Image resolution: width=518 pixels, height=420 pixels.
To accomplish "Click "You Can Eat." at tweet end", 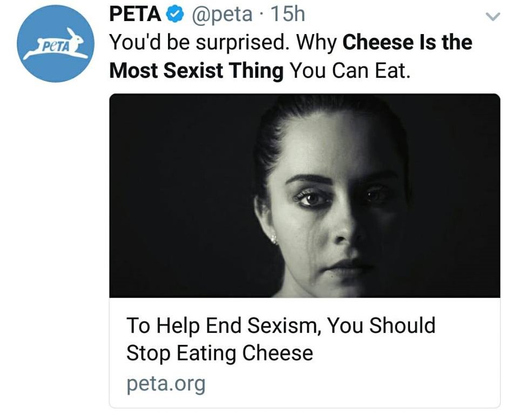I will tap(351, 70).
